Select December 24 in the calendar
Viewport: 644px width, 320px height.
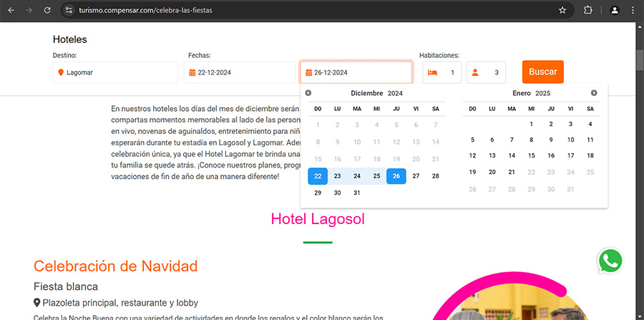click(357, 176)
